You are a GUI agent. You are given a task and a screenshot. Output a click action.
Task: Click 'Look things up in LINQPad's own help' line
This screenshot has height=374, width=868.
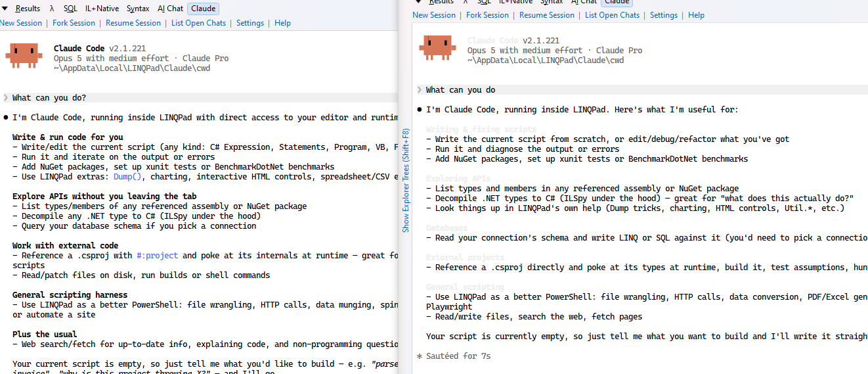(635, 208)
